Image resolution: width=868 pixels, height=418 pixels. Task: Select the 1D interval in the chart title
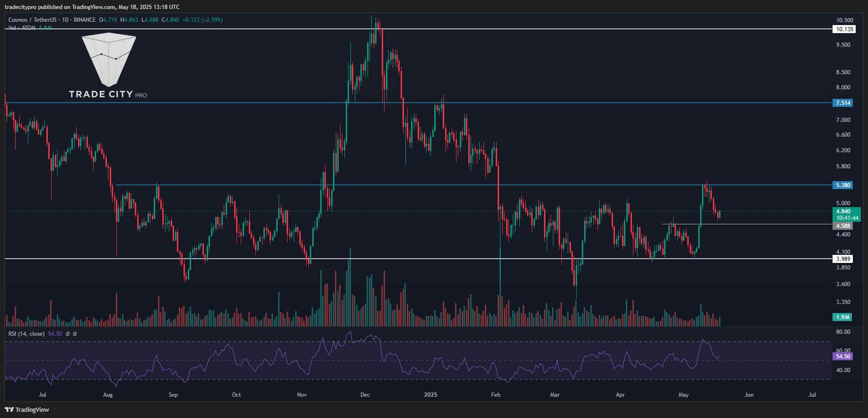click(x=65, y=20)
